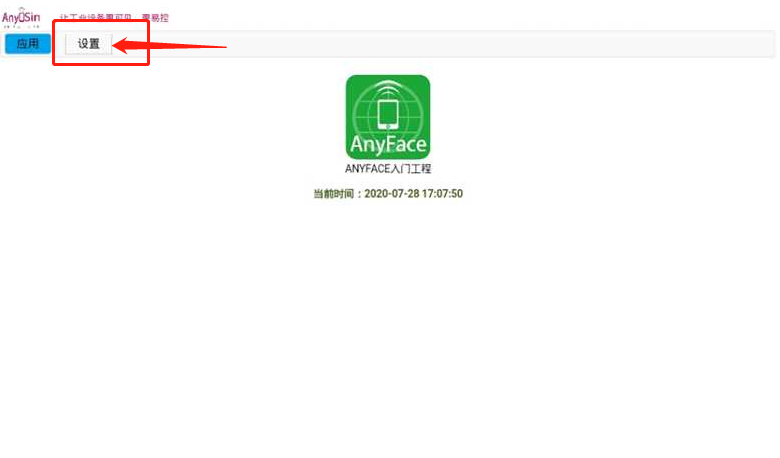Screen dimensions: 780x458
Task: Click the AnyOSin logo in header
Action: pyautogui.click(x=21, y=16)
